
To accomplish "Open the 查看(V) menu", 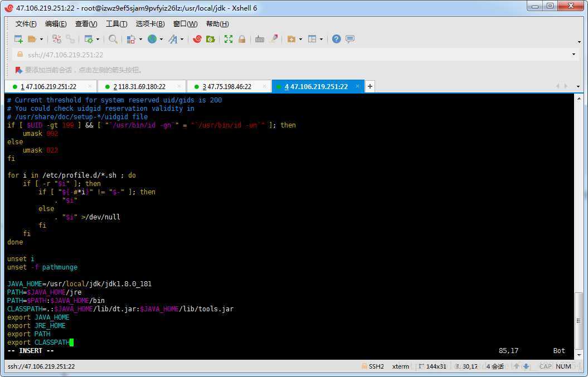I will click(86, 24).
